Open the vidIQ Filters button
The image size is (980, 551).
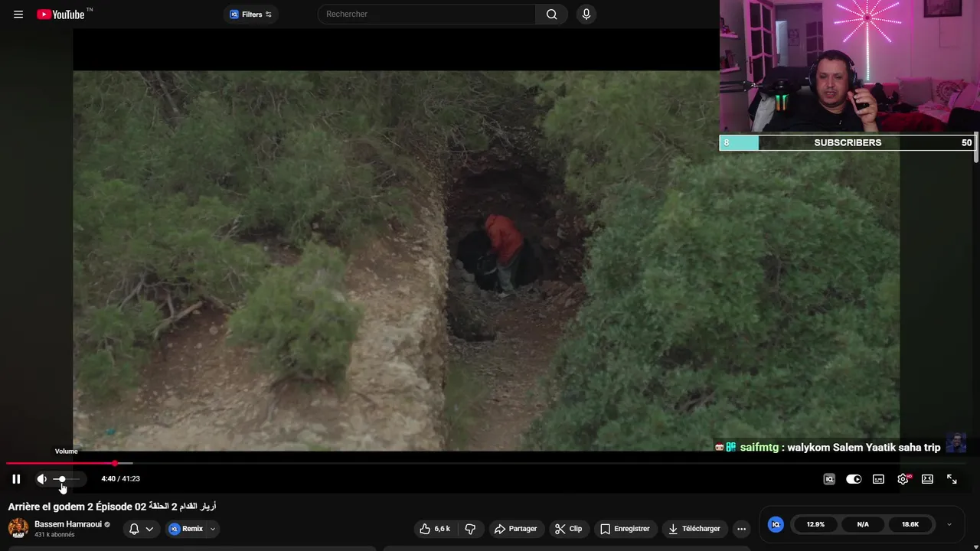click(x=251, y=15)
